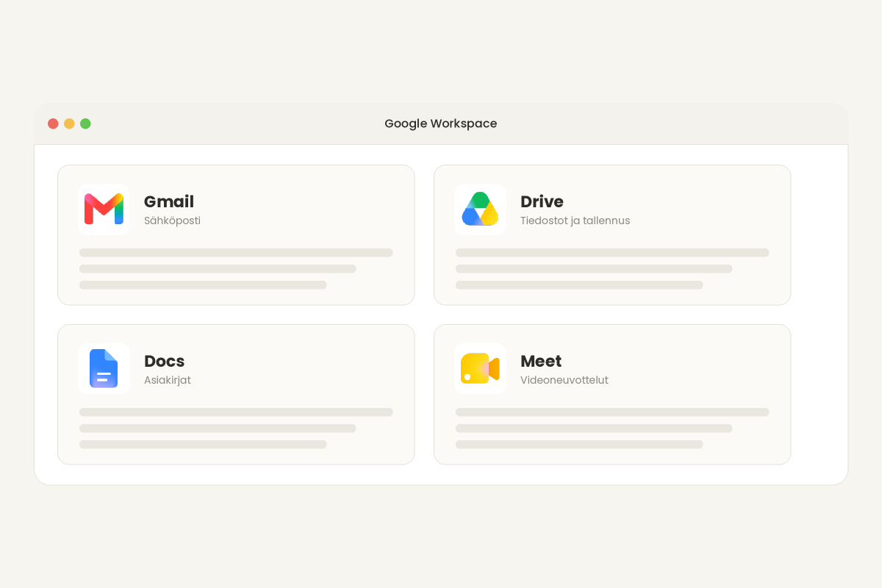Select the Docs card title

164,361
